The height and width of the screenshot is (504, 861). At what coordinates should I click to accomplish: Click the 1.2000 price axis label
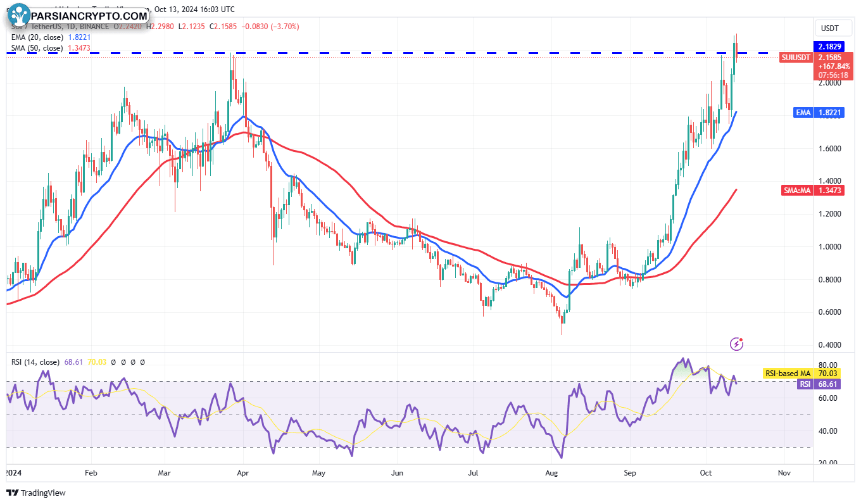829,214
